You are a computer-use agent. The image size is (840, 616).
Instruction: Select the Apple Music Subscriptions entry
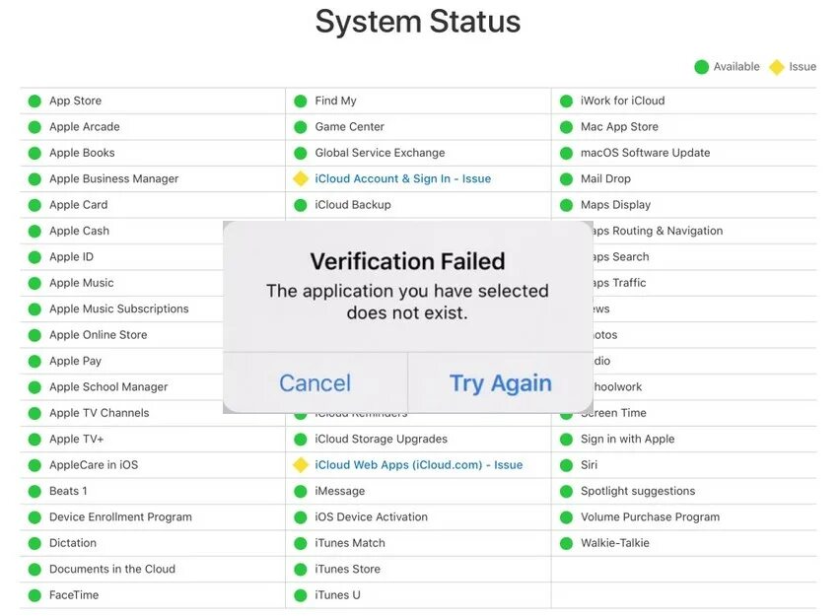click(x=118, y=308)
